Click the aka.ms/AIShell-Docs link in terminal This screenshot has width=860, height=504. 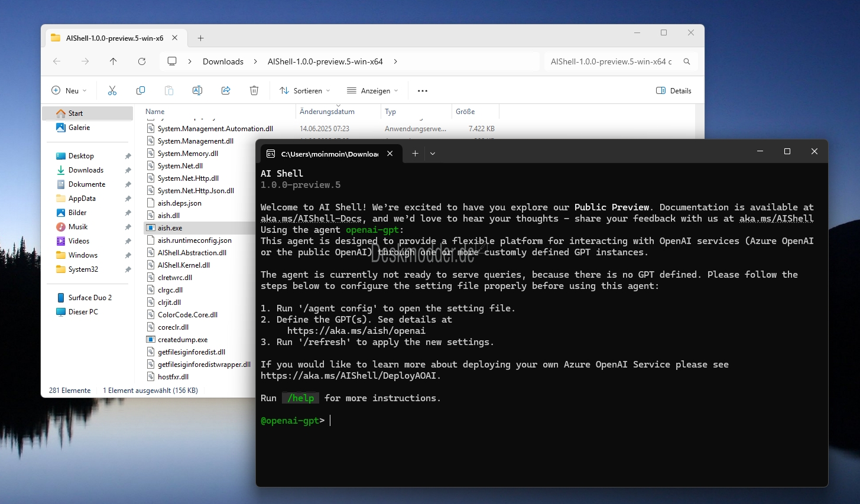(311, 219)
